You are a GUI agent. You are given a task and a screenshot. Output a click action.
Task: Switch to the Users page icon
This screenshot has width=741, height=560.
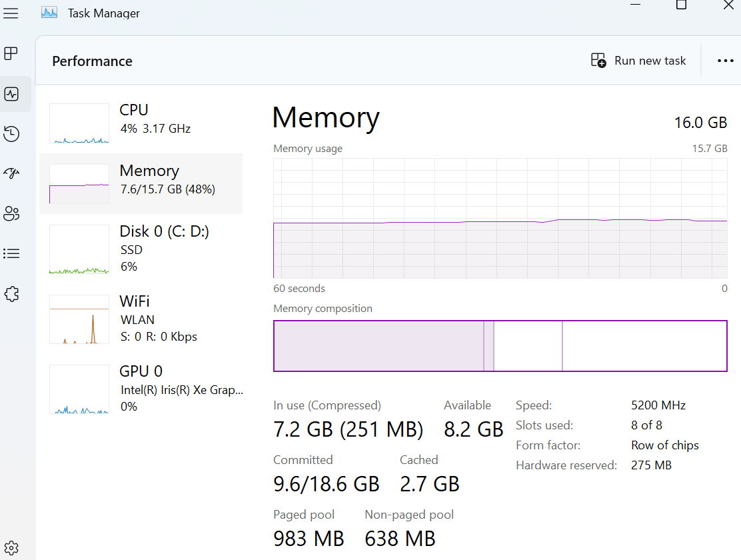(x=11, y=213)
